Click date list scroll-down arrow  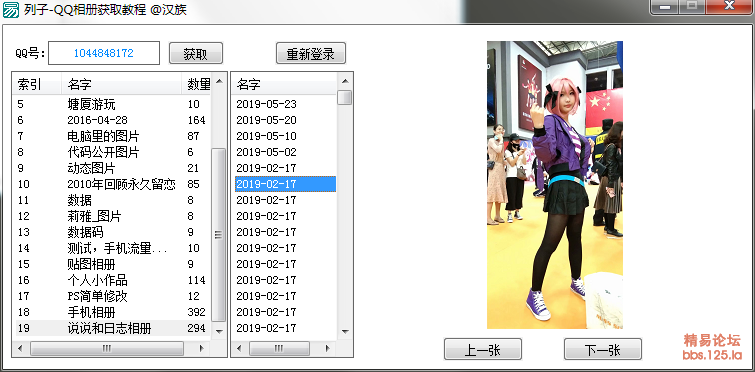(345, 331)
